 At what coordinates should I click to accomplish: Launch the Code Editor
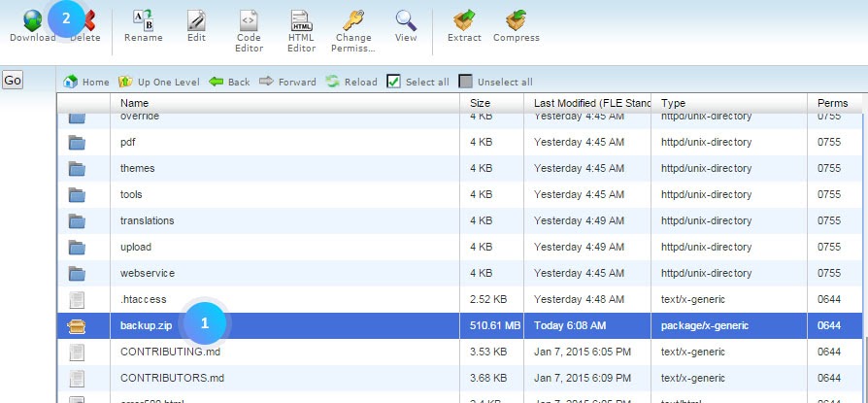250,20
